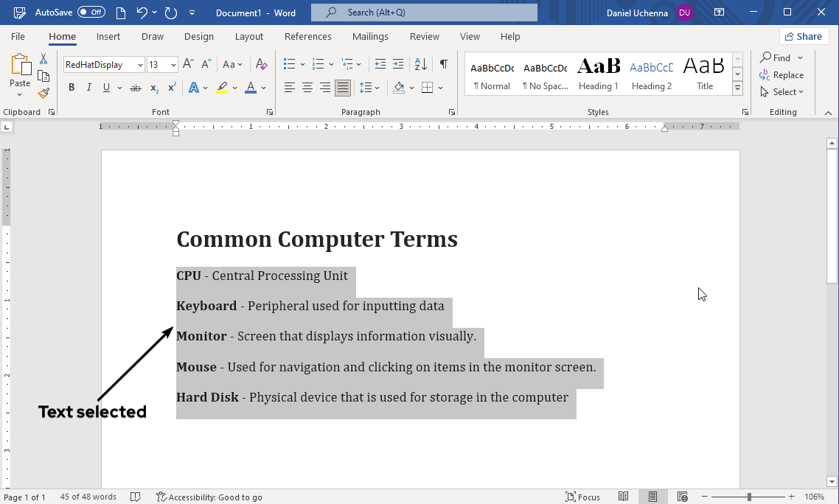Toggle Bold formatting on selection
The height and width of the screenshot is (504, 839).
tap(72, 88)
